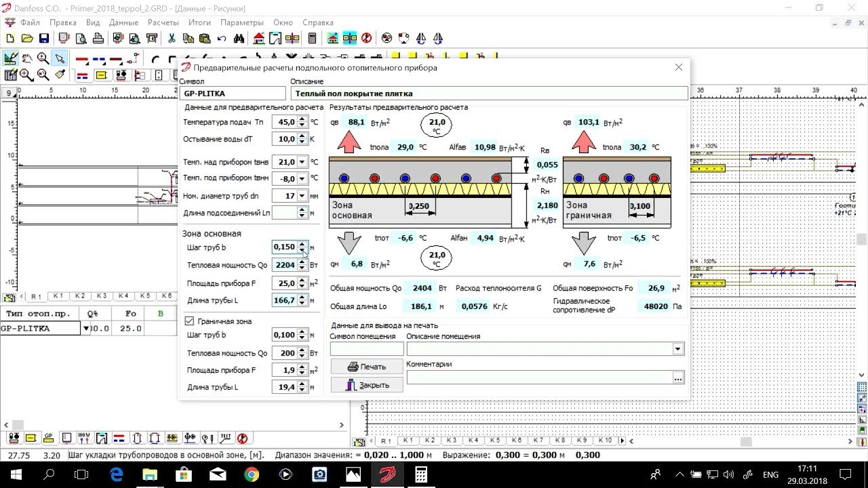
Task: Open the Тип отоп.пр. GP-PLITKA dropdown arrow
Action: tap(86, 329)
